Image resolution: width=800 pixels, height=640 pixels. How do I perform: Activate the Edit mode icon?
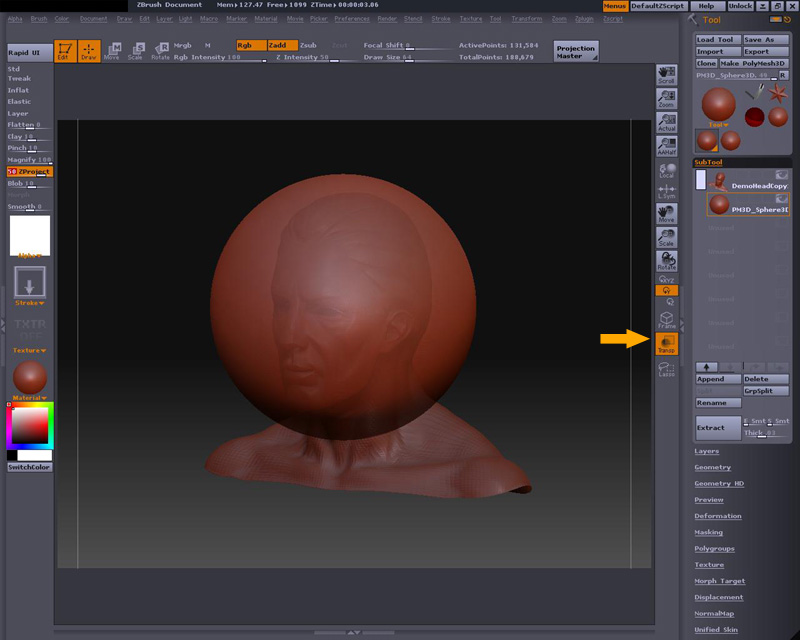[65, 51]
